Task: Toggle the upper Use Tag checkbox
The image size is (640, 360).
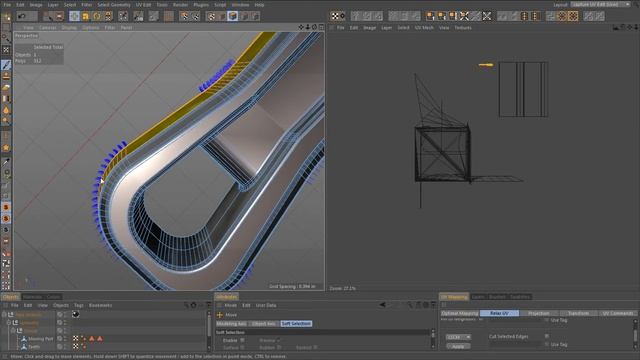Action: [547, 320]
